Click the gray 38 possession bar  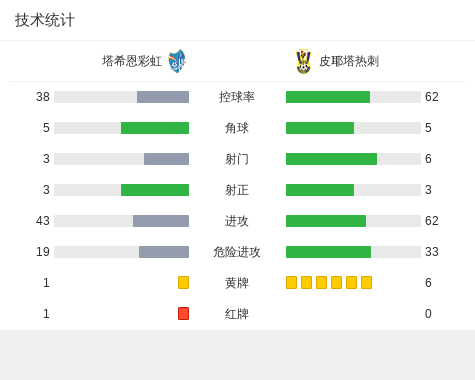(163, 97)
